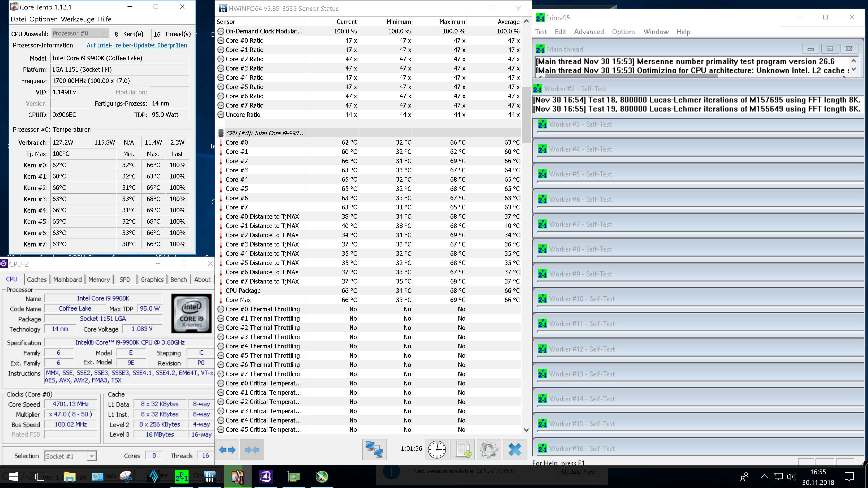Click Auf Intel-Treiber-Updates überprüfen link
The height and width of the screenshot is (488, 868).
pos(137,45)
